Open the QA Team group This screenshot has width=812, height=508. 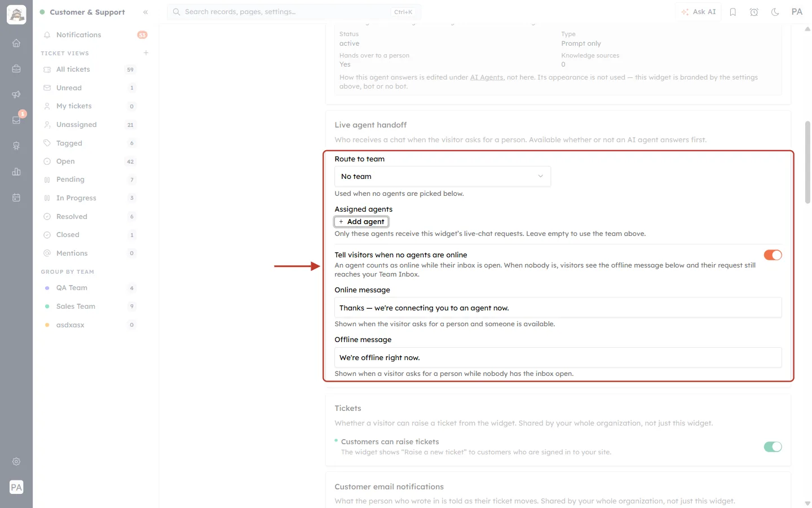(90, 288)
